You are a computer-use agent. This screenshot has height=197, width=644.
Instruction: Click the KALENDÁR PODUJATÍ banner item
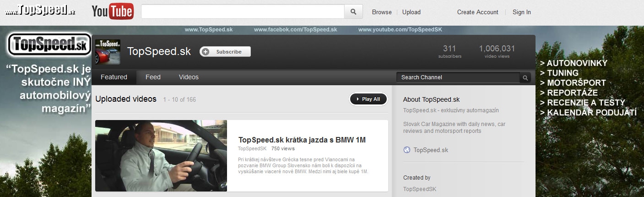click(x=589, y=112)
